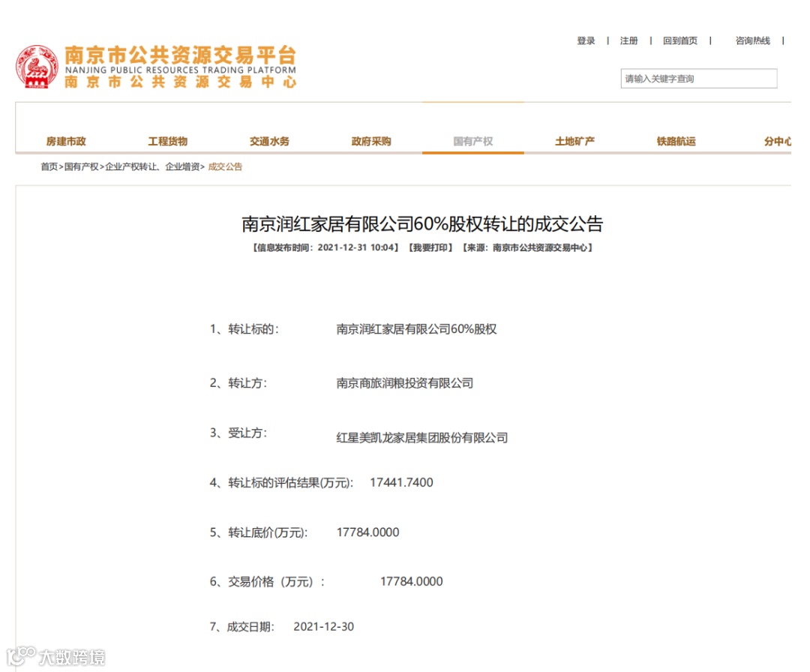
Task: Go to 回到首页 home link
Action: [679, 40]
